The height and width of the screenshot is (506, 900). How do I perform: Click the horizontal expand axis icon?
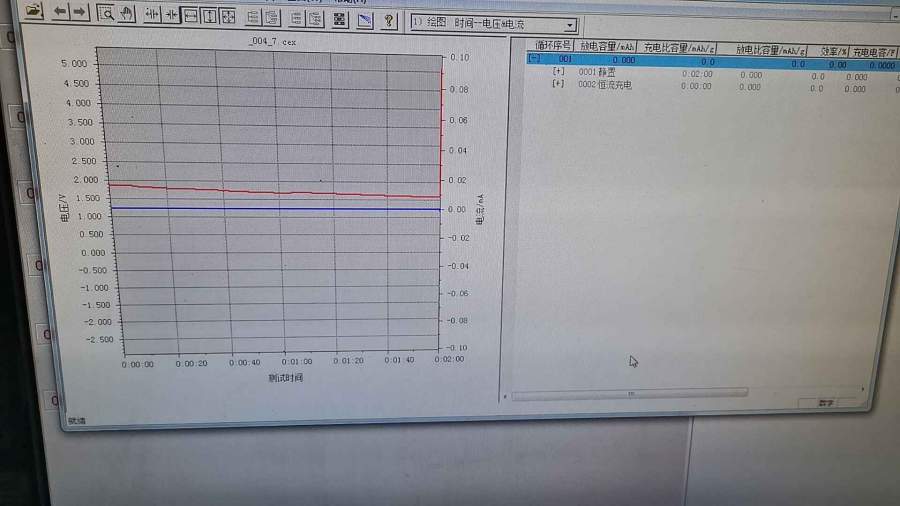(152, 14)
